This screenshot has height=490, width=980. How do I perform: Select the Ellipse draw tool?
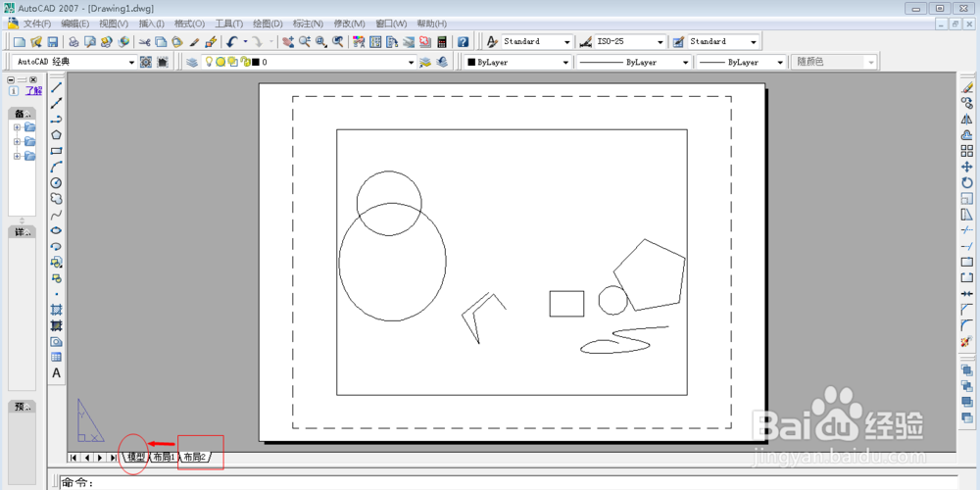(x=56, y=230)
